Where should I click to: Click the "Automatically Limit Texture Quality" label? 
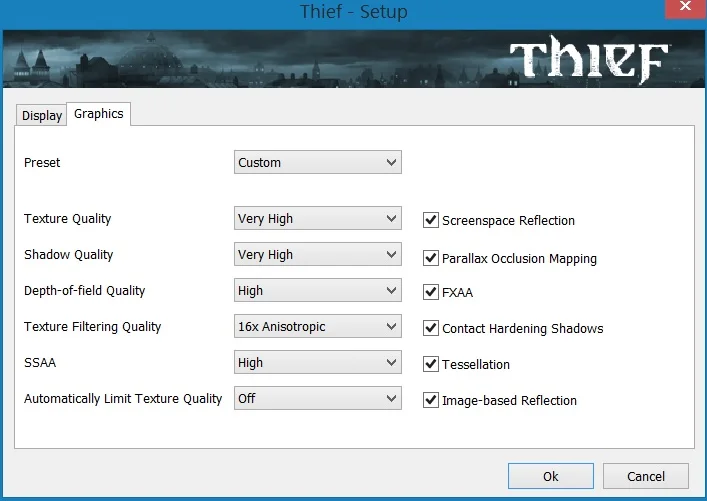pos(123,399)
